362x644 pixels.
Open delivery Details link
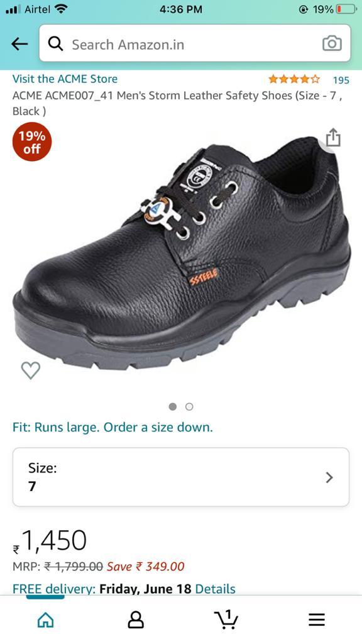pos(215,589)
